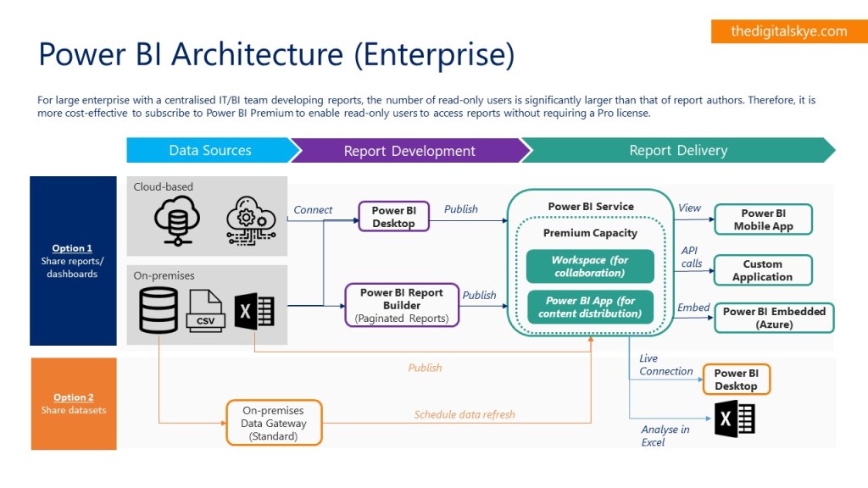Viewport: 868px width, 488px height.
Task: Click the Excel icon in On-premises sources
Action: 254,312
